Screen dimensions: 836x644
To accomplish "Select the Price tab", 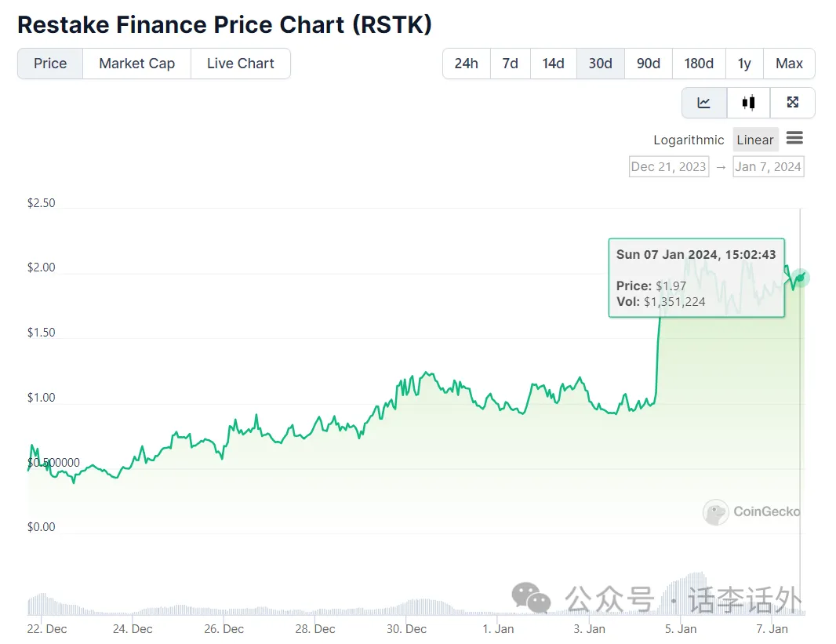I will click(50, 64).
